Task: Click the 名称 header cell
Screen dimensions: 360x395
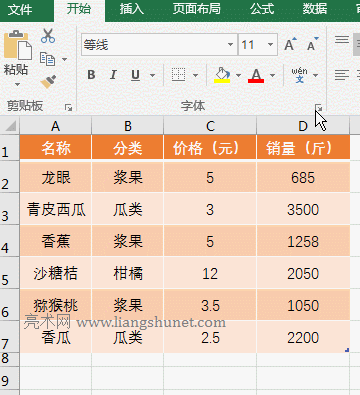Action: (x=56, y=148)
